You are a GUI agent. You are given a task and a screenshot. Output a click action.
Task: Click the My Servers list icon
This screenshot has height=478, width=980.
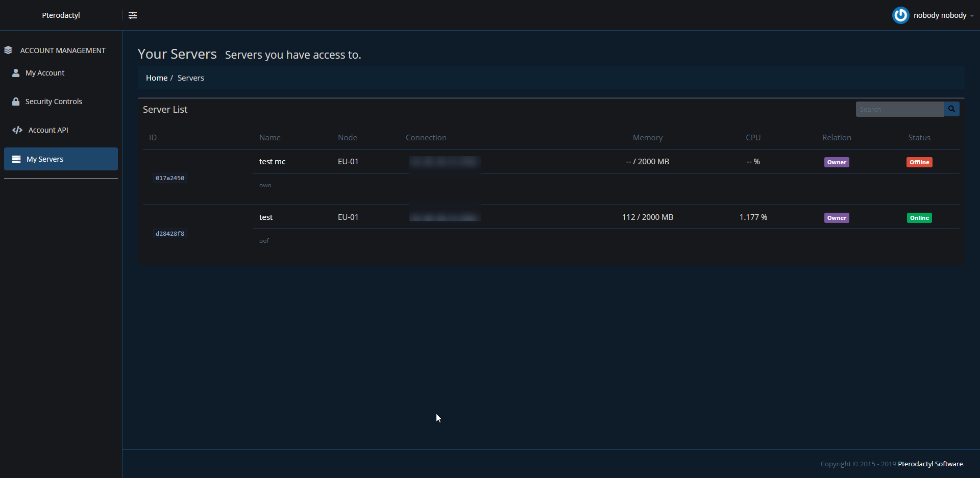click(x=16, y=159)
